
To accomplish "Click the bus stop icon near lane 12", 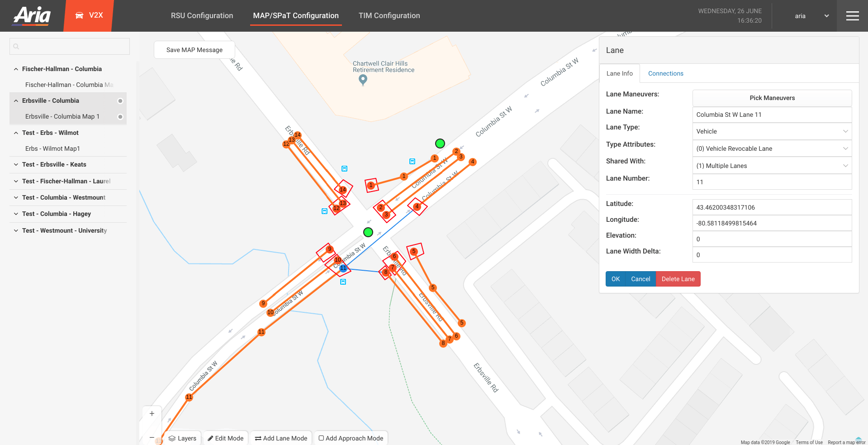I will (x=324, y=211).
